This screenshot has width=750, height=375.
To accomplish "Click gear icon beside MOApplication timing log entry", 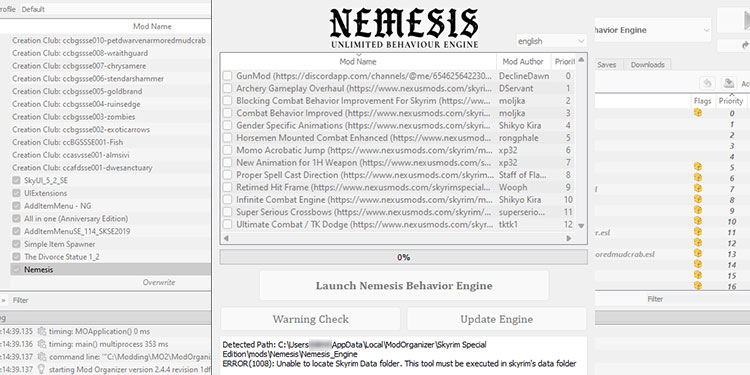I will coord(42,331).
